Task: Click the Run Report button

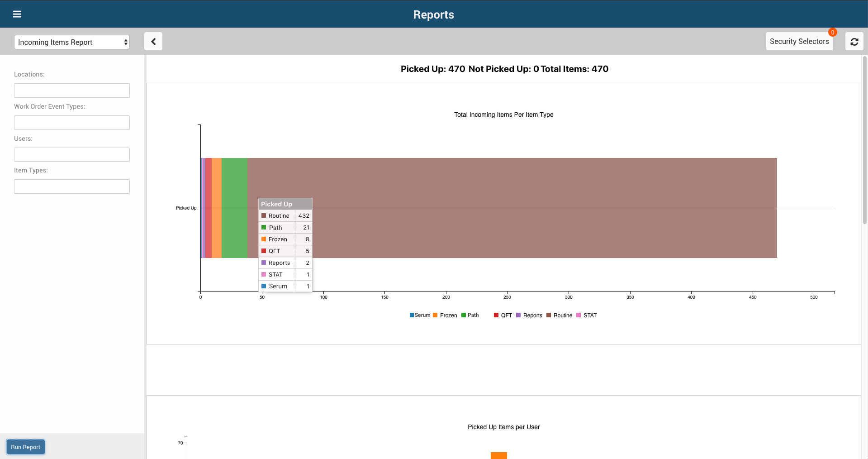Action: tap(26, 447)
